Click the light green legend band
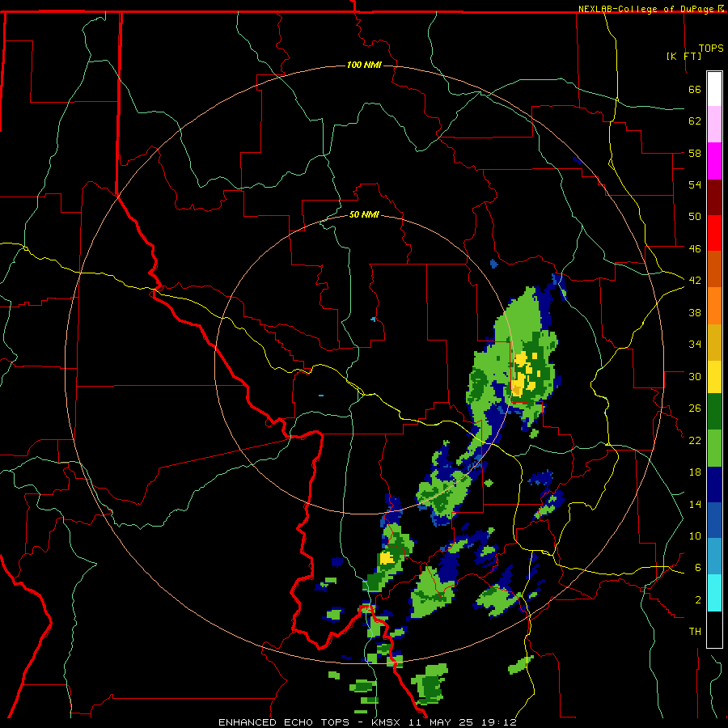The image size is (728, 728). tap(714, 448)
